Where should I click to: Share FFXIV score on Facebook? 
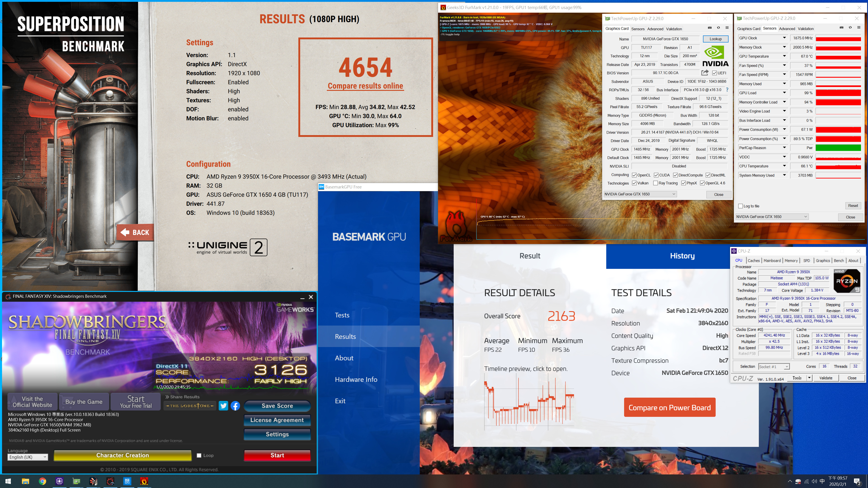235,406
